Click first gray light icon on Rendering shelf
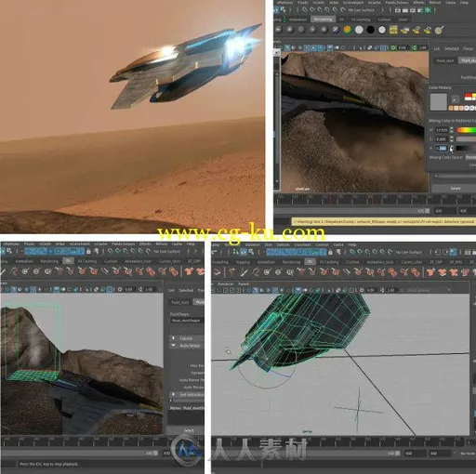This screenshot has height=474, width=476. (278, 30)
